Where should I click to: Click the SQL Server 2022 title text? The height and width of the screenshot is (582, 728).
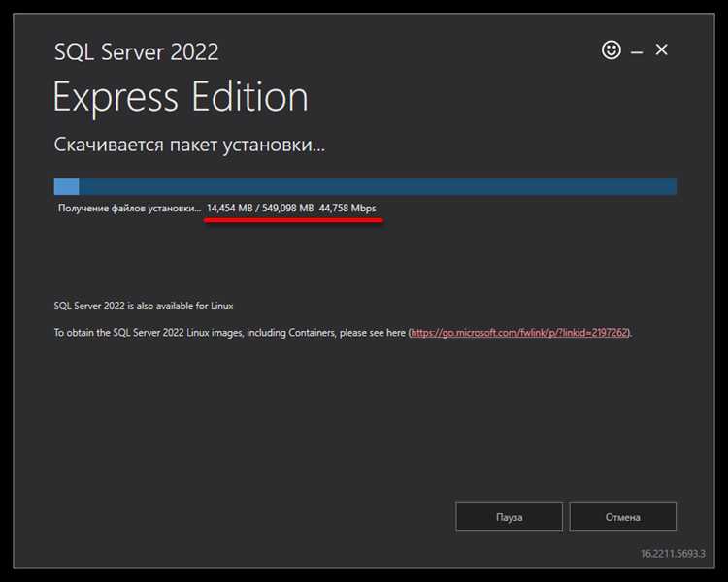click(x=136, y=51)
